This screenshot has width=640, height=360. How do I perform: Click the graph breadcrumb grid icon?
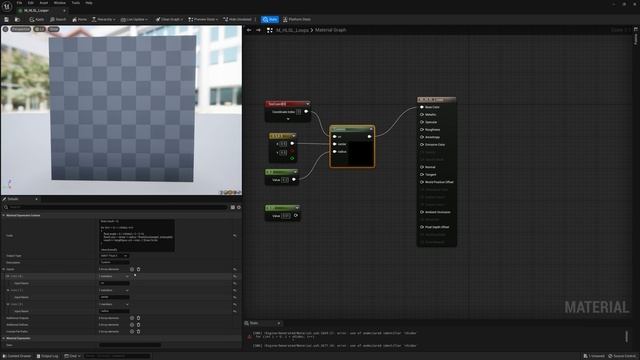(269, 30)
